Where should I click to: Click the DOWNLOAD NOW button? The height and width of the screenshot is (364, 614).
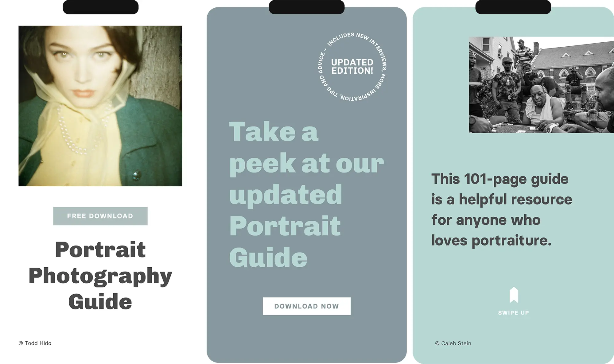pyautogui.click(x=307, y=306)
